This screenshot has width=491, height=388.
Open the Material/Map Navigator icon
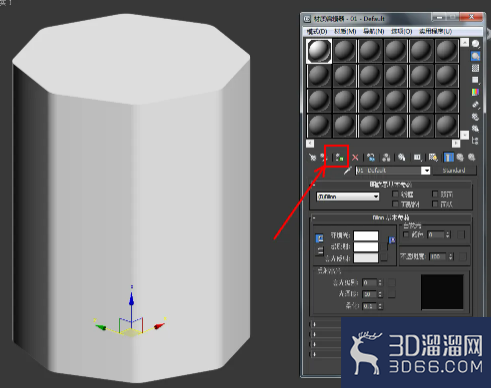tap(475, 141)
